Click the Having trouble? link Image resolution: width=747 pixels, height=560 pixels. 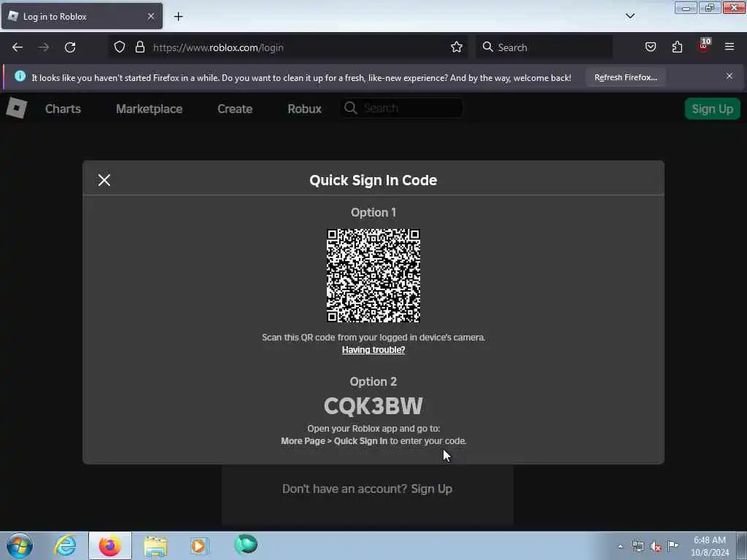click(373, 350)
